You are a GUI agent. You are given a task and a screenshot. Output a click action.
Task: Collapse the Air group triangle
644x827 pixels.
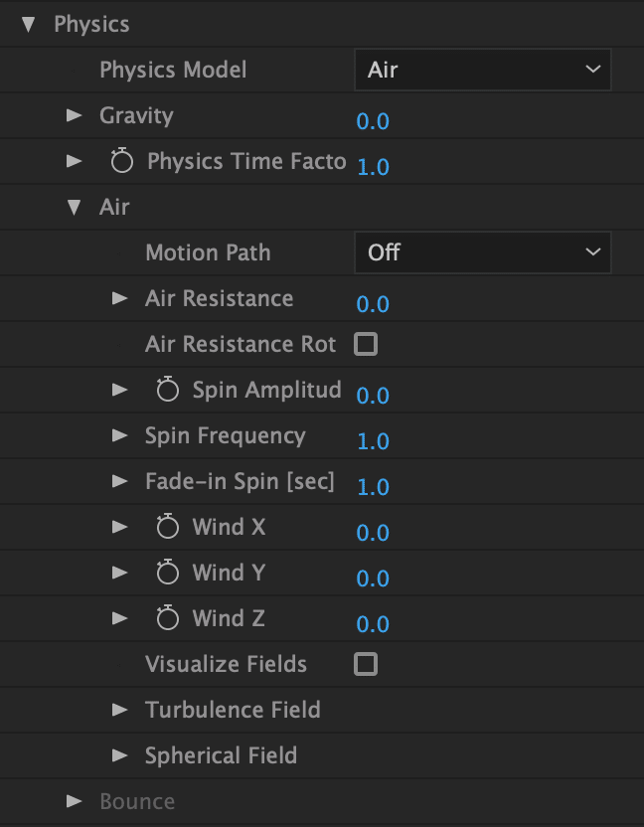[x=75, y=208]
